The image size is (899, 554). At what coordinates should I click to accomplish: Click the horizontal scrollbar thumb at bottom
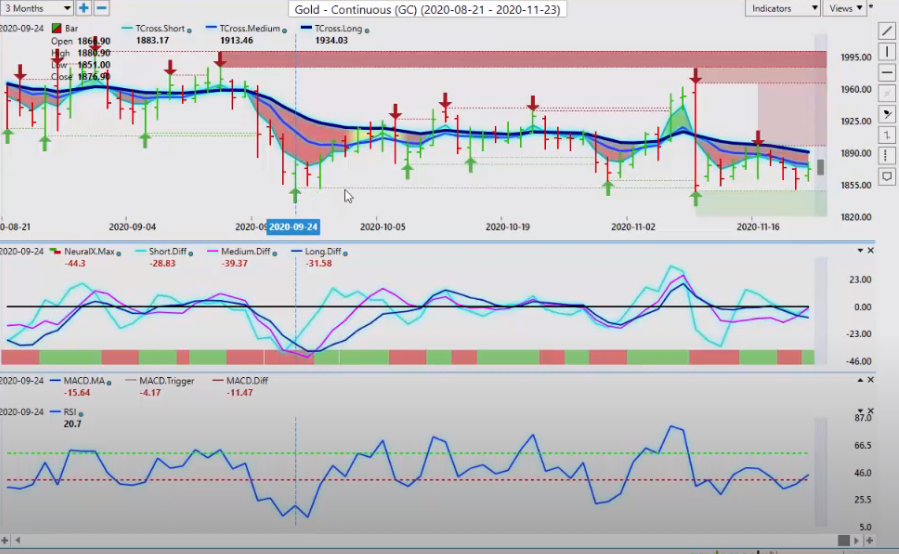click(x=843, y=540)
